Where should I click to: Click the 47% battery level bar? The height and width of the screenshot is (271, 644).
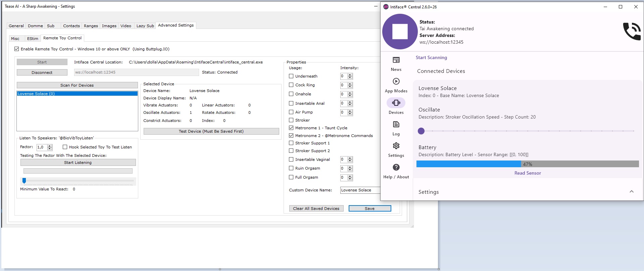(x=528, y=164)
